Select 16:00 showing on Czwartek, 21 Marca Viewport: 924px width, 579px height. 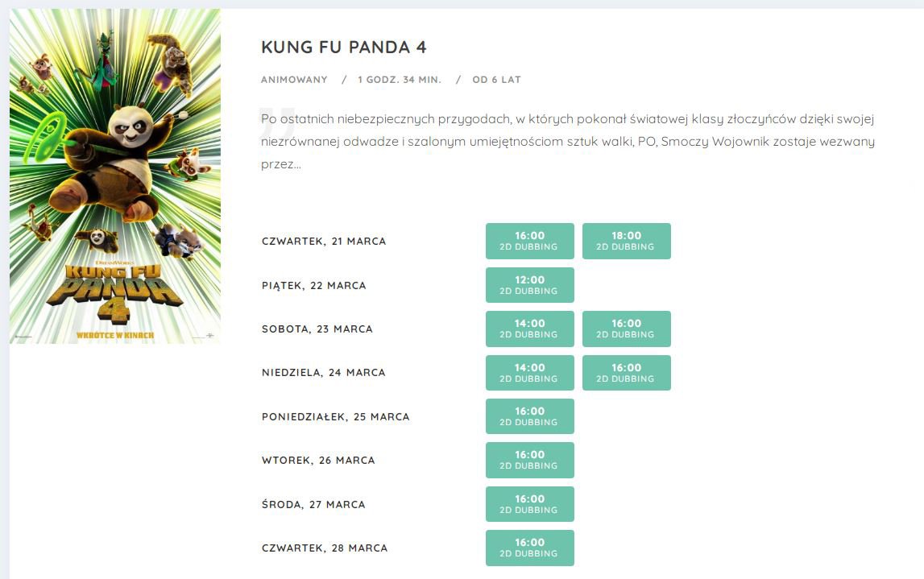(530, 241)
